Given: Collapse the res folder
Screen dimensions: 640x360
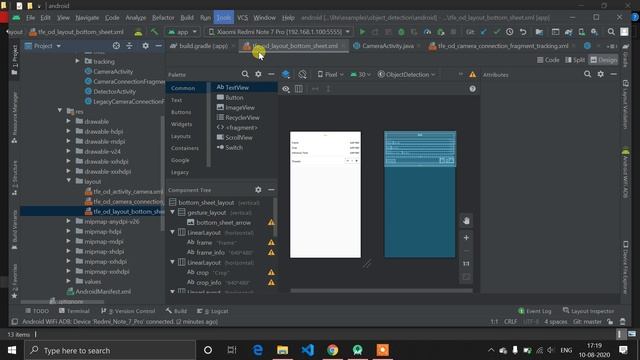Looking at the screenshot, I should [60, 111].
